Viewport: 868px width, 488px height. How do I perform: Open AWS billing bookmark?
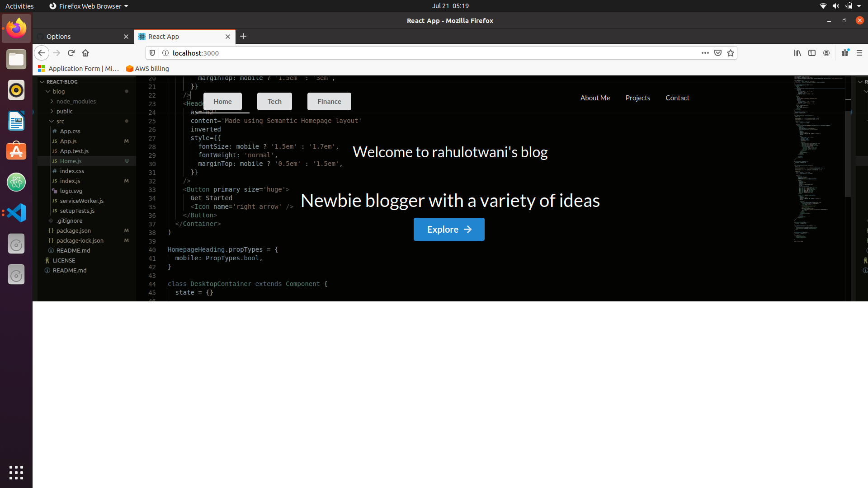tap(147, 69)
